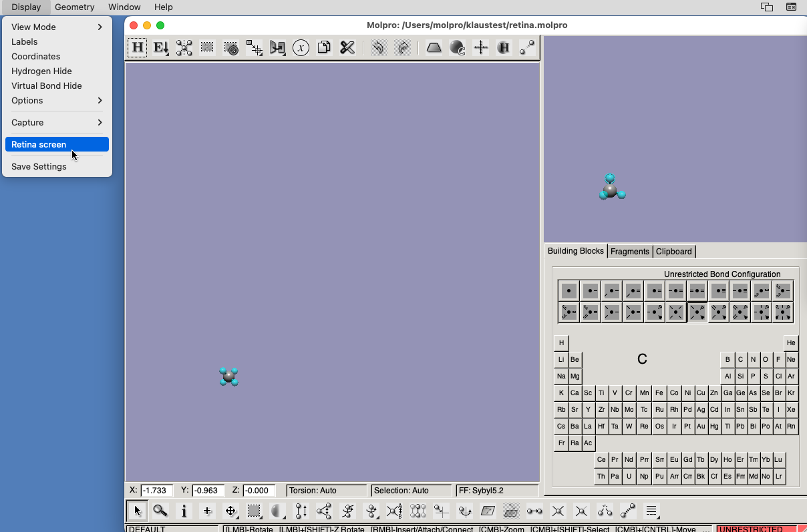Viewport: 807px width, 532px height.
Task: Select the H hydrogen icon in top toolbar
Action: click(137, 47)
